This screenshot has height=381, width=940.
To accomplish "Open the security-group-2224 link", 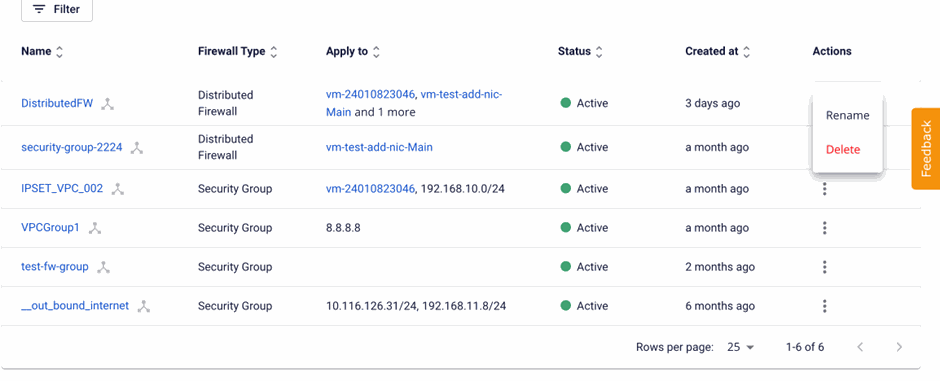I will coord(72,147).
